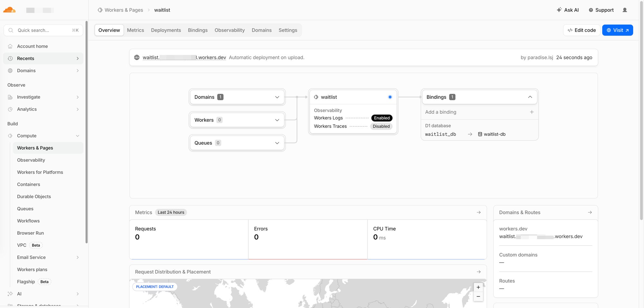Expand the sidebar Domains chevron
The image size is (644, 308).
click(x=78, y=71)
